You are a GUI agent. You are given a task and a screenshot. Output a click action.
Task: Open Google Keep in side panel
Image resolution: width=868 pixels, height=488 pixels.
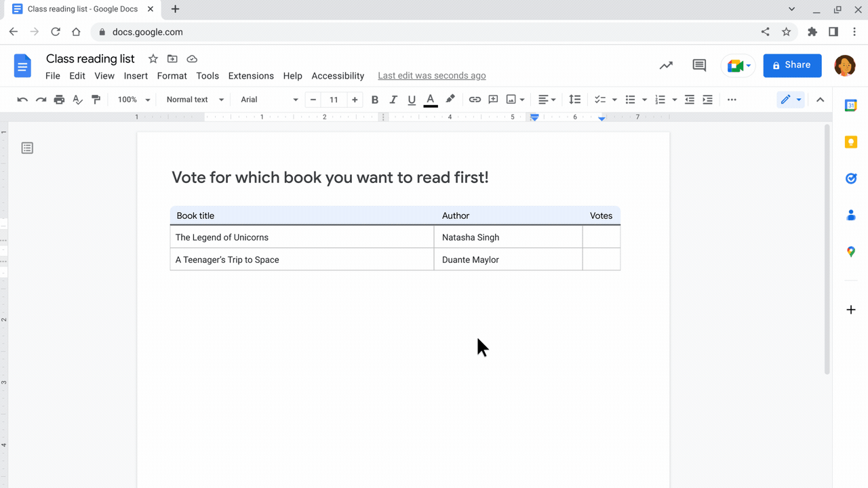[x=850, y=142]
